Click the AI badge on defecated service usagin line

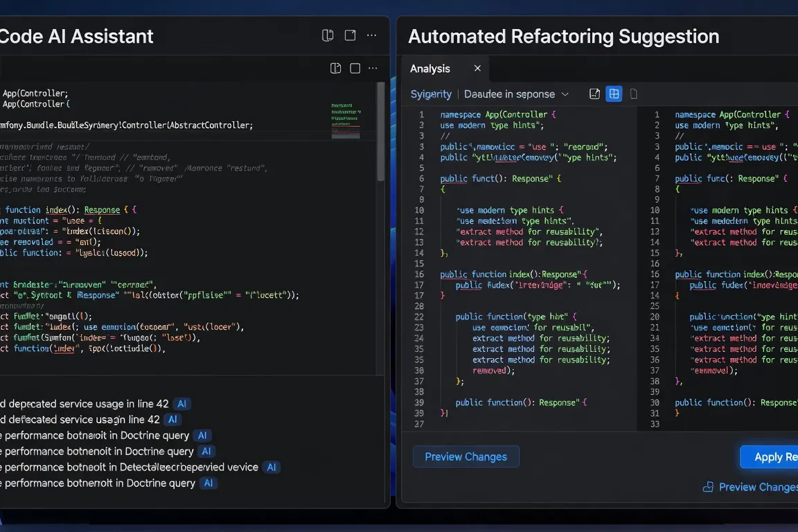point(172,420)
